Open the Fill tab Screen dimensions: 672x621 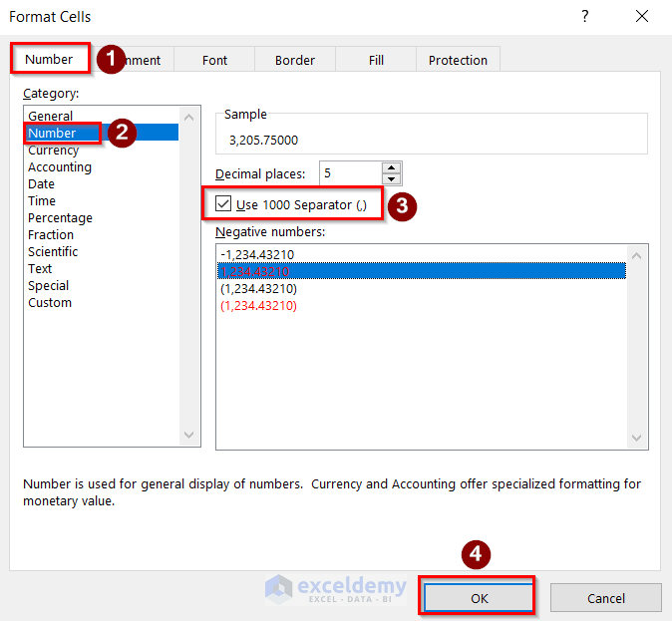click(x=376, y=60)
